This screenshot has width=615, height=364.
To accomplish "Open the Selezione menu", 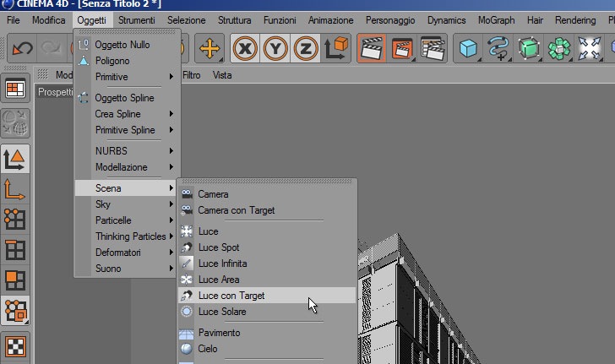I will pos(187,20).
